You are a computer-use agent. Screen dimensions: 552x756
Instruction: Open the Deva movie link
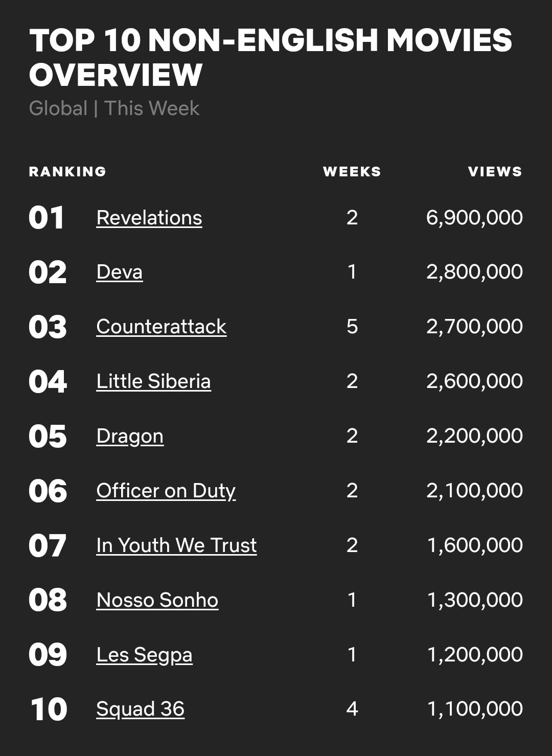click(x=120, y=272)
